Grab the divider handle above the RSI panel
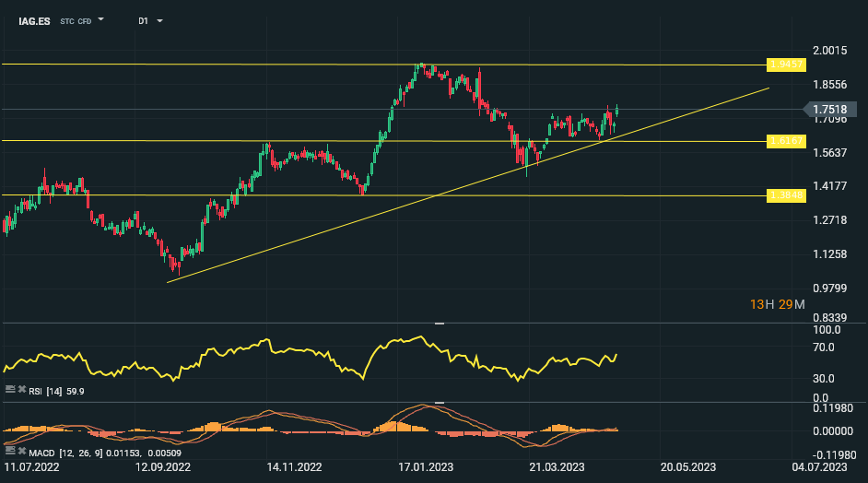 click(x=439, y=323)
